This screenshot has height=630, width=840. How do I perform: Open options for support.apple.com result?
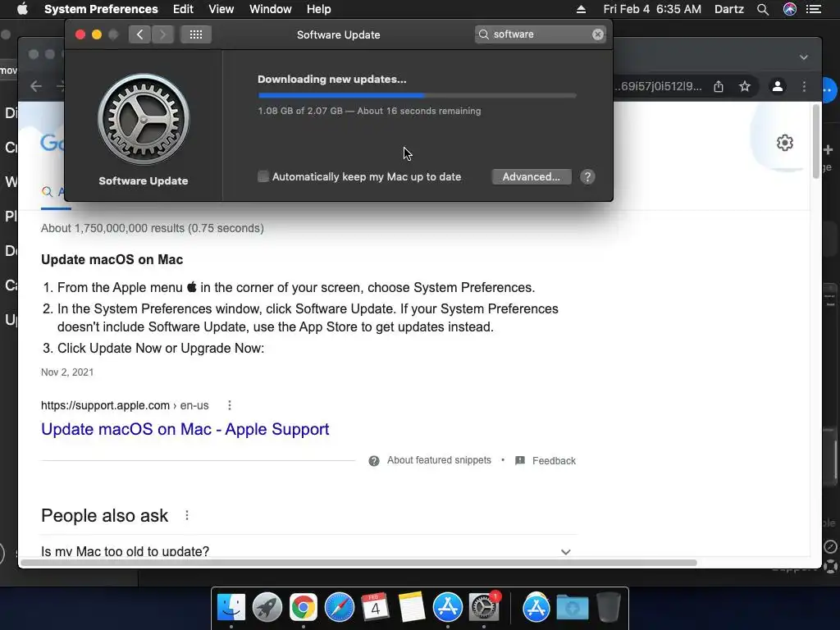click(230, 405)
